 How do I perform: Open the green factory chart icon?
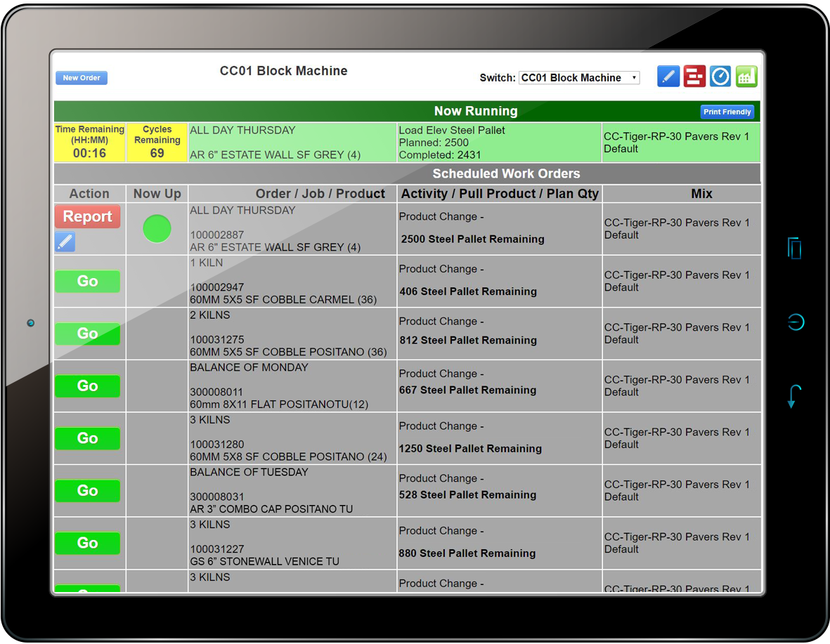click(746, 77)
